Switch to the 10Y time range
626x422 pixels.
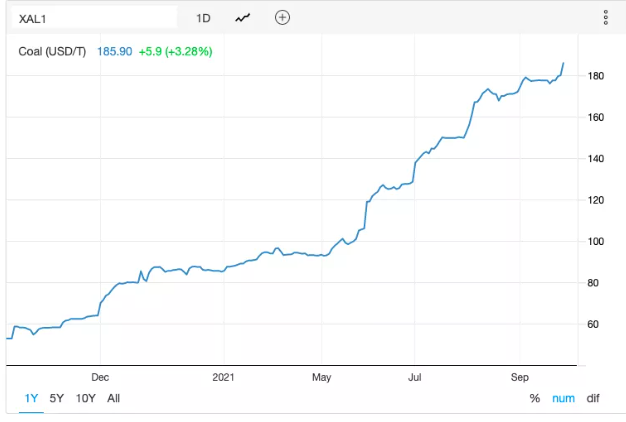point(86,398)
